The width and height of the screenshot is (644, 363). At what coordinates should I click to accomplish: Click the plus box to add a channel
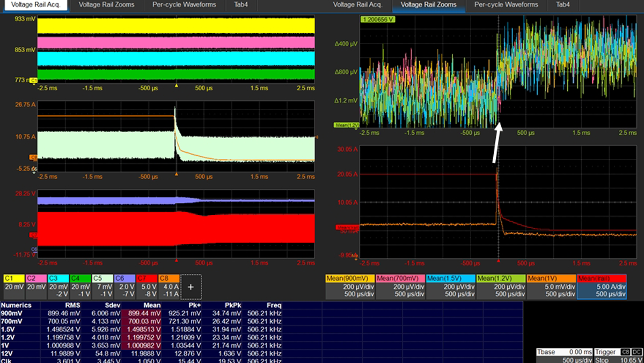191,286
